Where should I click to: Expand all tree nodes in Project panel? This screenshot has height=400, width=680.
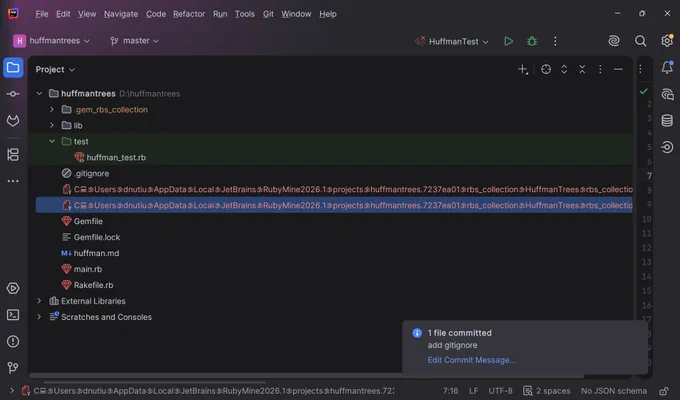click(564, 69)
